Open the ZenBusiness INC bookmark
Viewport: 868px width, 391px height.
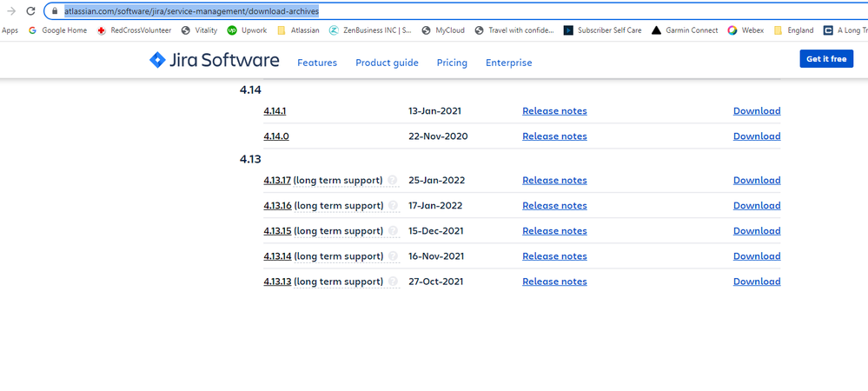tap(370, 30)
